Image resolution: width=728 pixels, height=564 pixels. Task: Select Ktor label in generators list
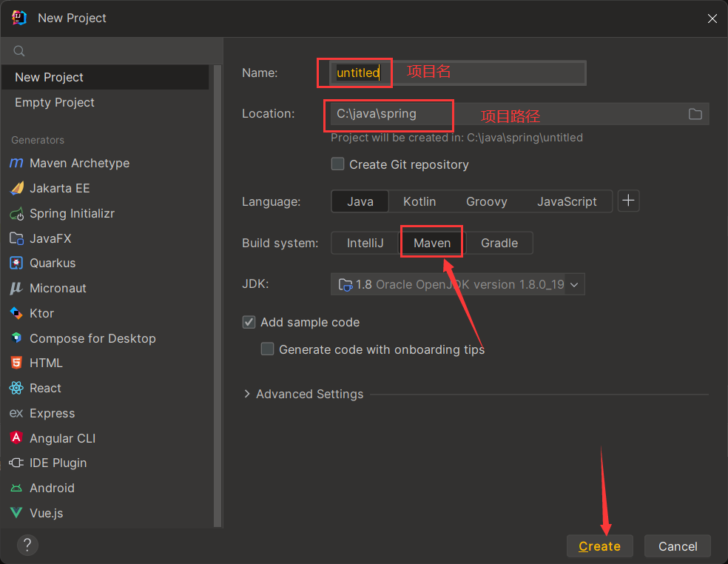pyautogui.click(x=41, y=313)
